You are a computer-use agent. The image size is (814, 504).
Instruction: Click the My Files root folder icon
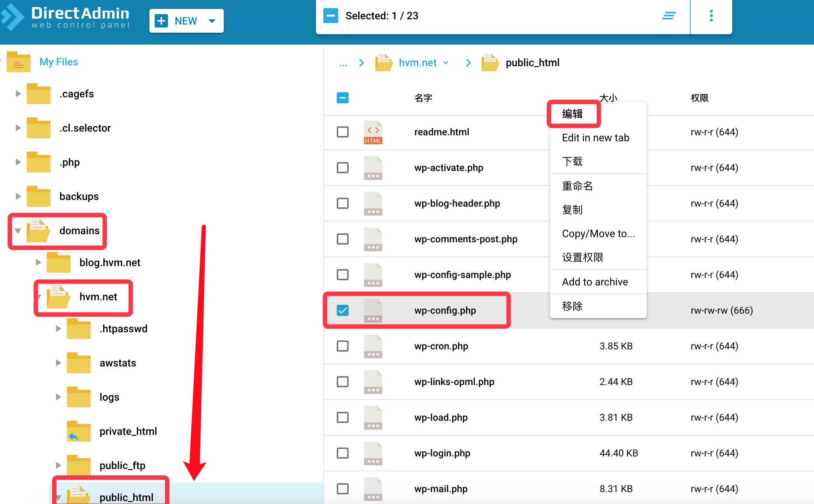pyautogui.click(x=19, y=62)
